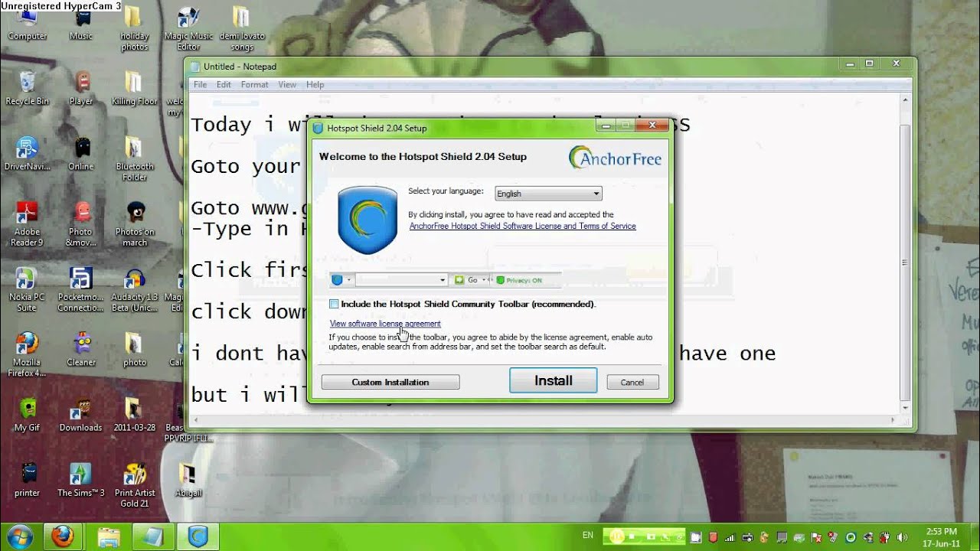Click Notepad vertical scrollbar
This screenshot has height=551, width=980.
(904, 256)
